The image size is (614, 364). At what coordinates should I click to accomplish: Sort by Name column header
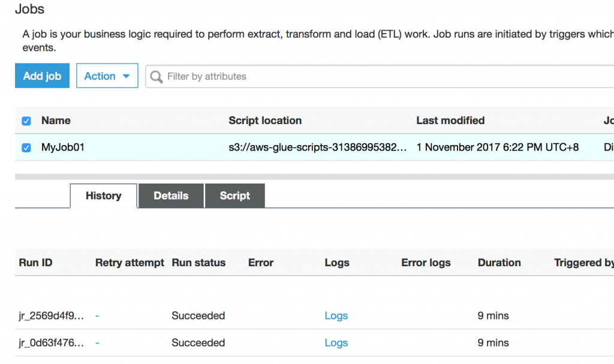pos(56,121)
